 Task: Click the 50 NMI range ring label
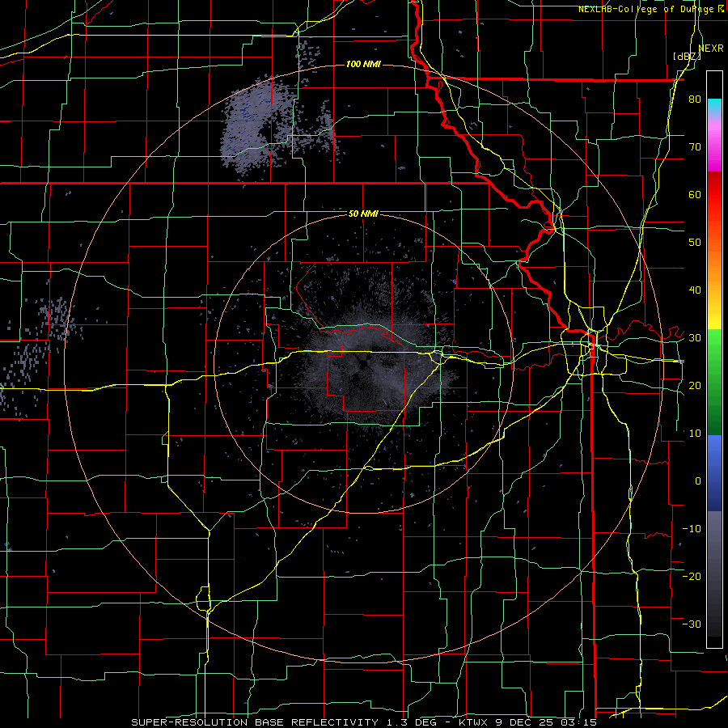point(363,214)
